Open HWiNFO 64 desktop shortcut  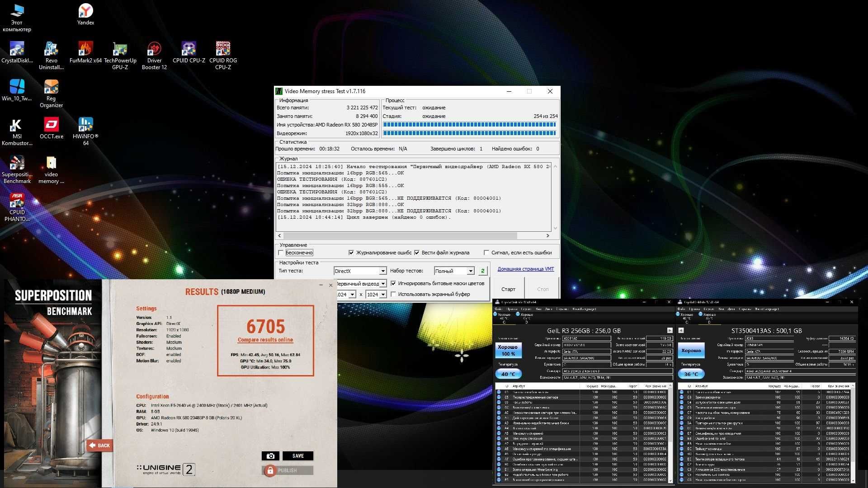(85, 132)
